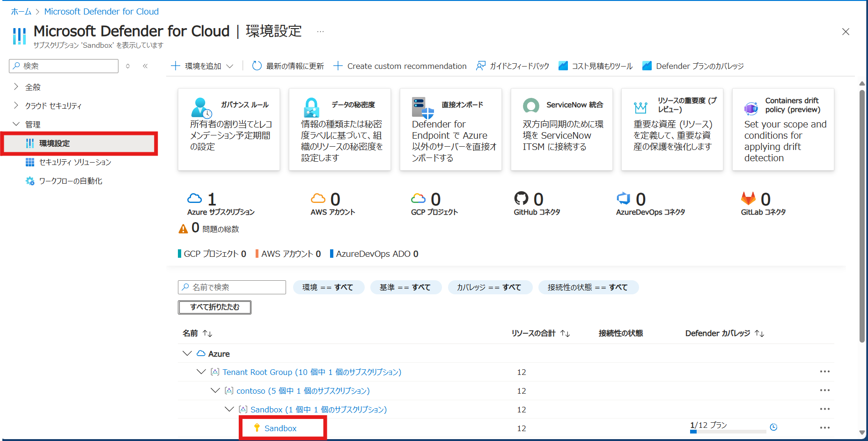Click the 環境 == すべて filter pill
This screenshot has width=868, height=441.
pyautogui.click(x=328, y=287)
